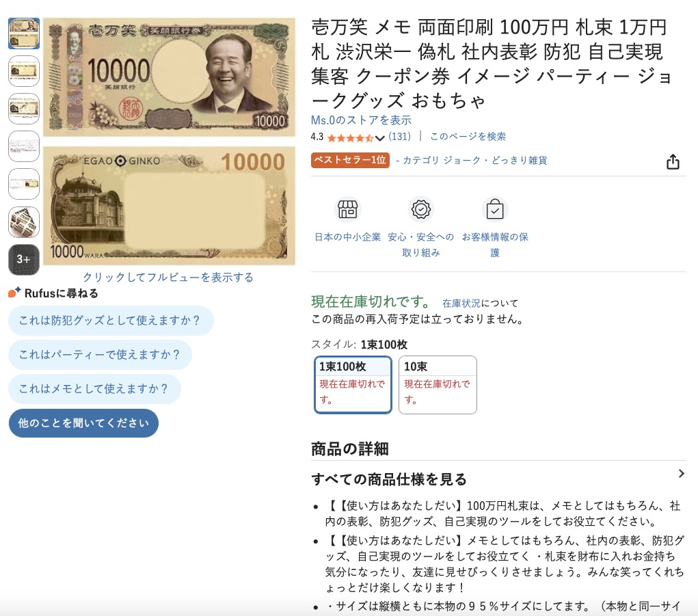Select the 1束100枚 style option
This screenshot has height=616, width=698.
click(x=353, y=384)
